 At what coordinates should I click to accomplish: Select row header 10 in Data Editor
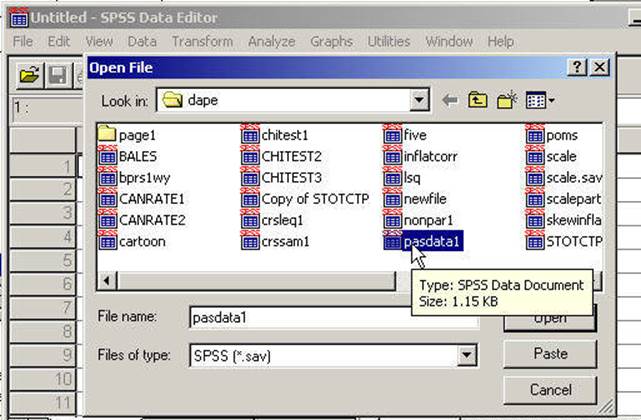43,379
